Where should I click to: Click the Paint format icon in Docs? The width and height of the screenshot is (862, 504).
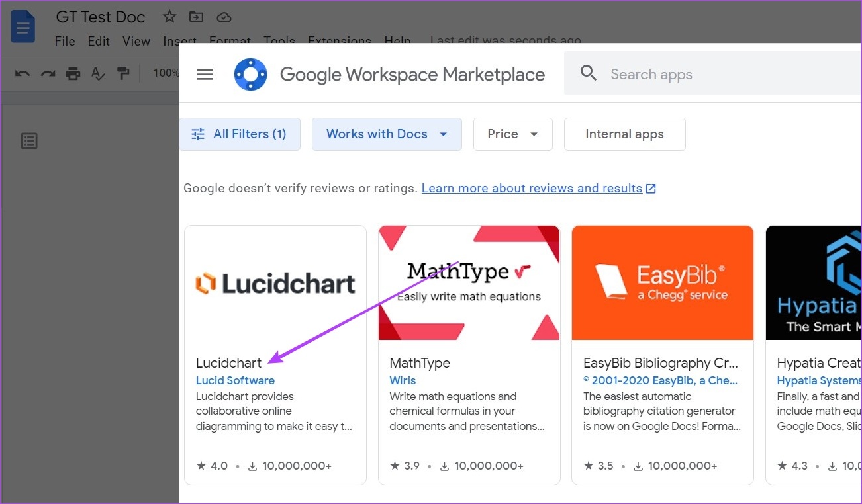(x=123, y=73)
